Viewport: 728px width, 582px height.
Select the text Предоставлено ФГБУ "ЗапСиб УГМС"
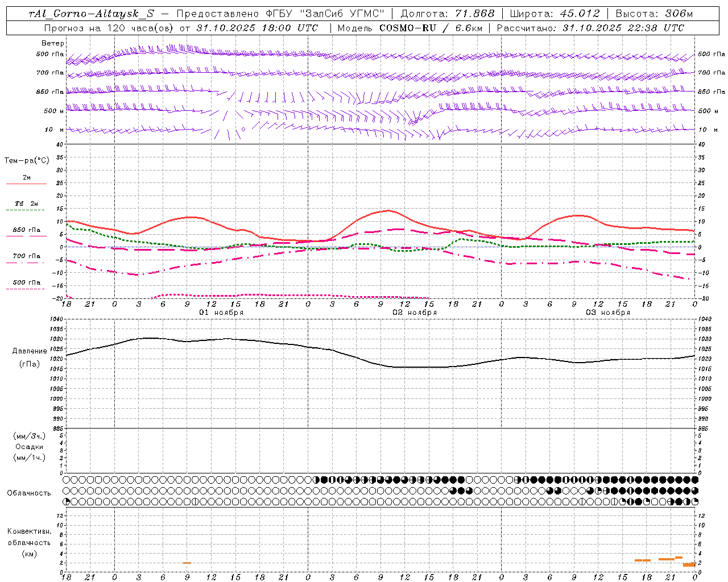(281, 14)
